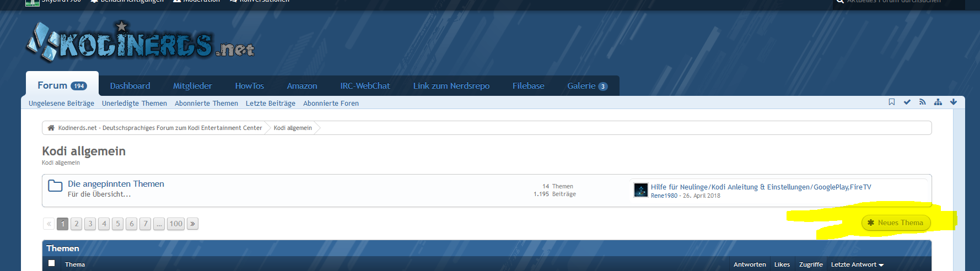Sort by Letzte Antwort column

[x=857, y=264]
